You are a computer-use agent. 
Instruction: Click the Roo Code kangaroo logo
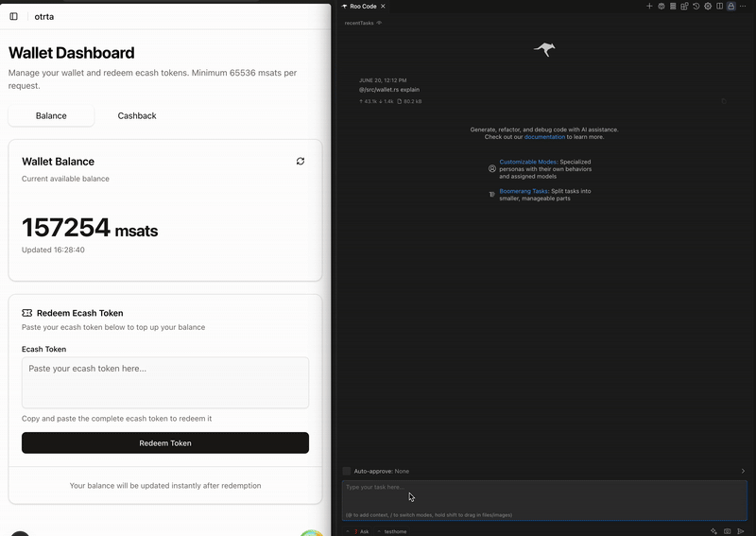(x=544, y=49)
